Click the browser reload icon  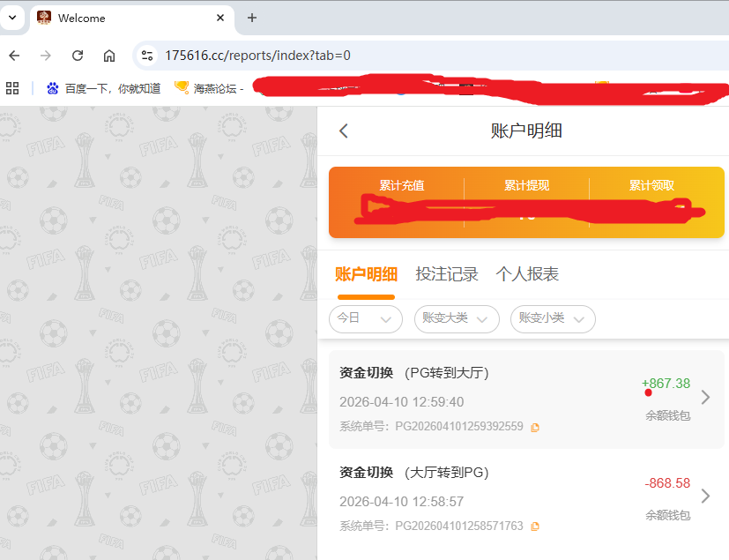point(77,55)
